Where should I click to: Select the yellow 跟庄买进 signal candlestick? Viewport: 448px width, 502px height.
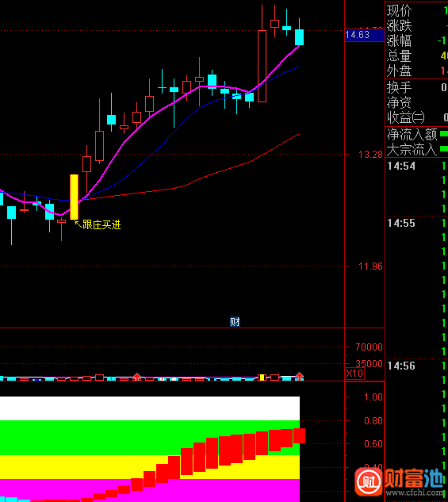coord(74,197)
